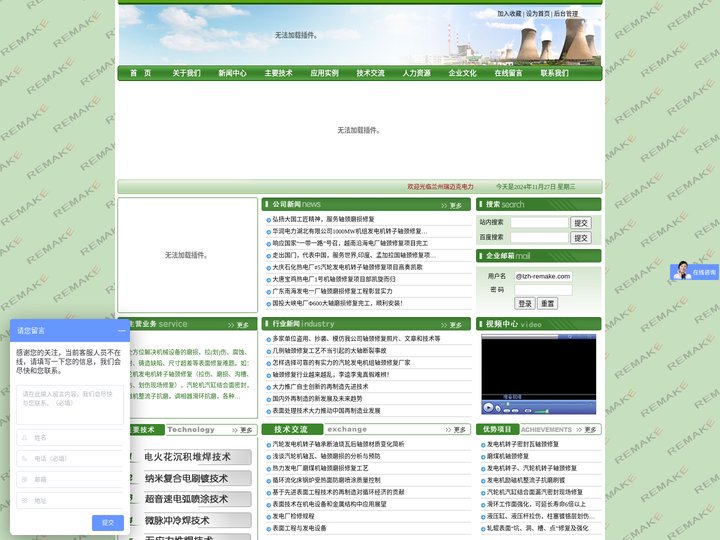This screenshot has height=540, width=720.
Task: Open 首页 in the navigation bar
Action: 141,73
